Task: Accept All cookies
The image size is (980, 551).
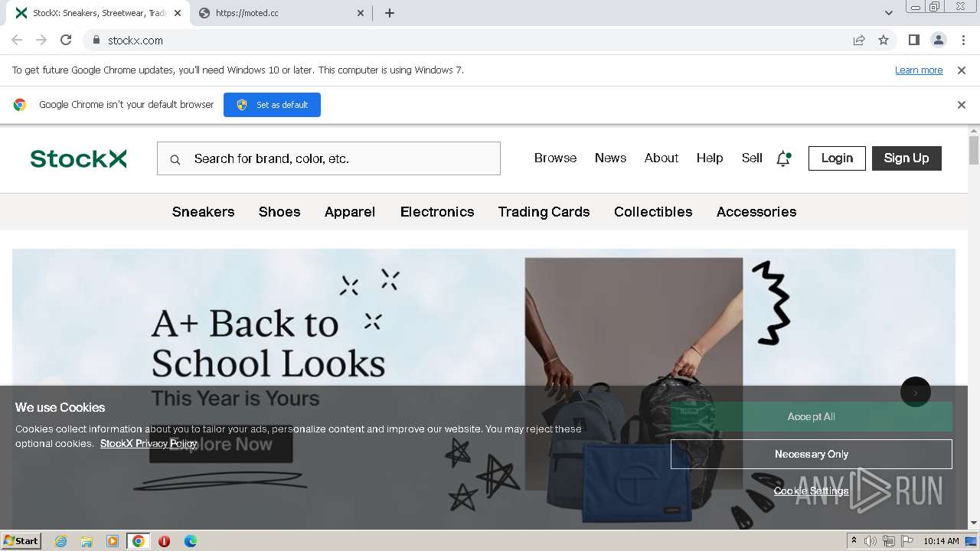Action: pos(812,416)
